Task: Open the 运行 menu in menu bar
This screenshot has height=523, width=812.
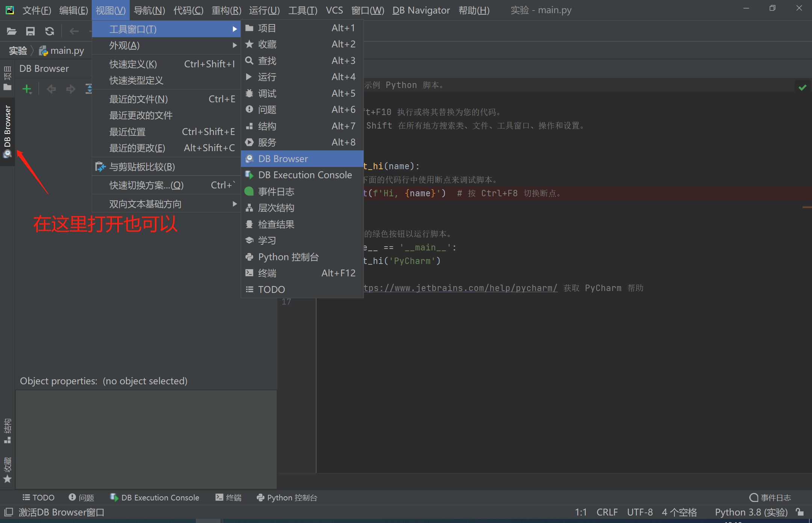Action: pyautogui.click(x=264, y=10)
